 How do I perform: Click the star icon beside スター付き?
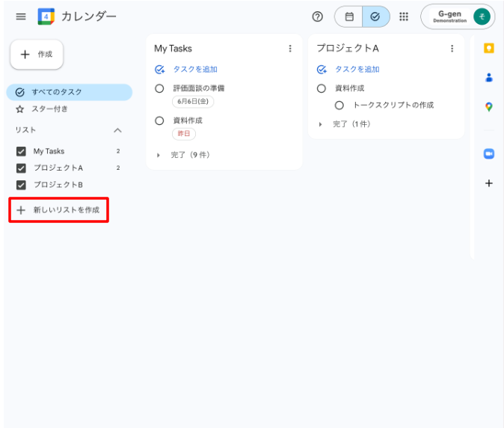[20, 109]
